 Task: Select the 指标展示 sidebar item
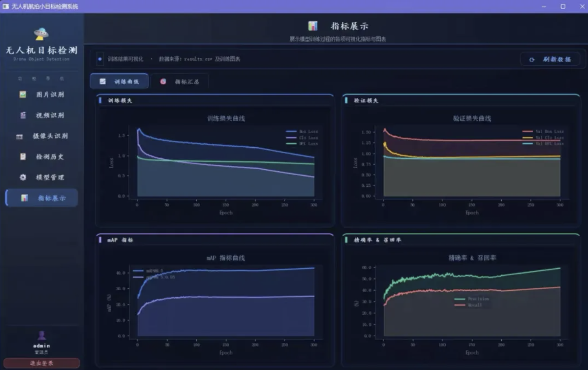42,198
